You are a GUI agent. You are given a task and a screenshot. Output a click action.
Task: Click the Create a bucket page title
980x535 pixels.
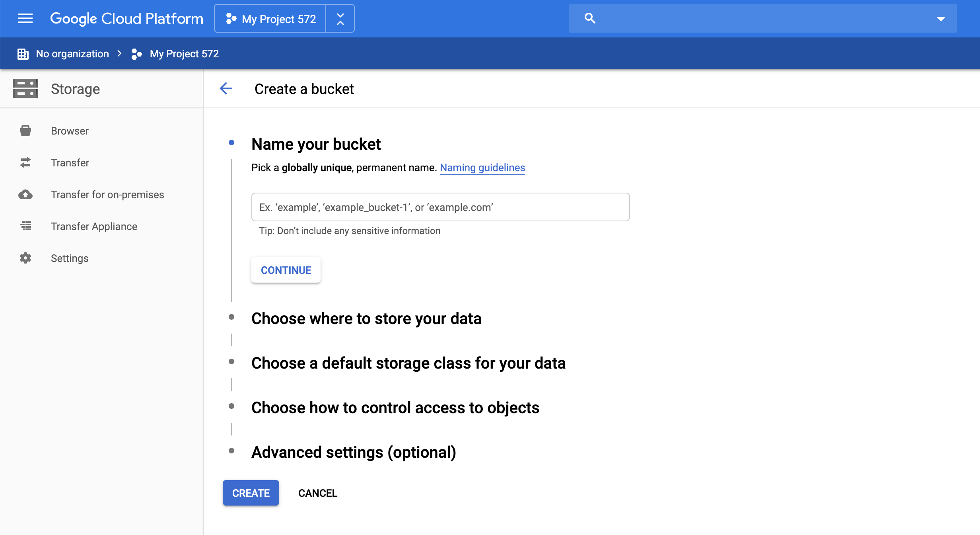(304, 89)
